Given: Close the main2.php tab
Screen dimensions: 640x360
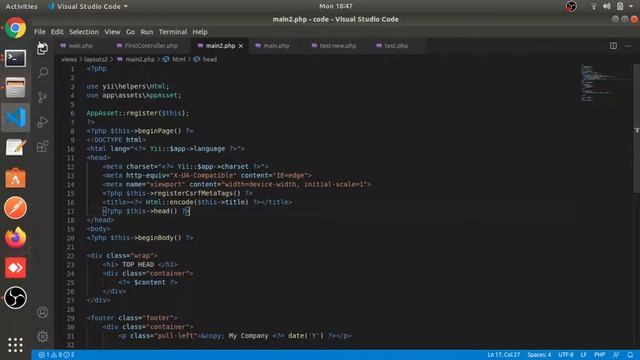Looking at the screenshot, I should coord(241,46).
